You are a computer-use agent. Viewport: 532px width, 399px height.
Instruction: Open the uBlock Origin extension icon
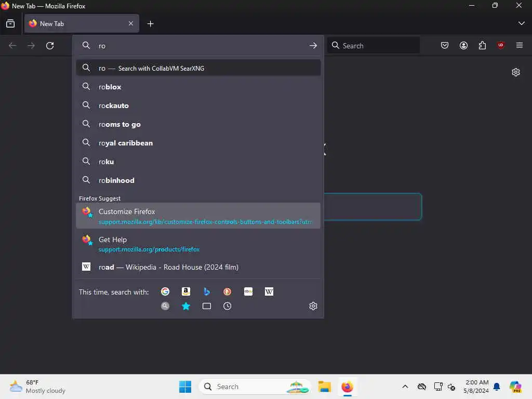(x=501, y=46)
